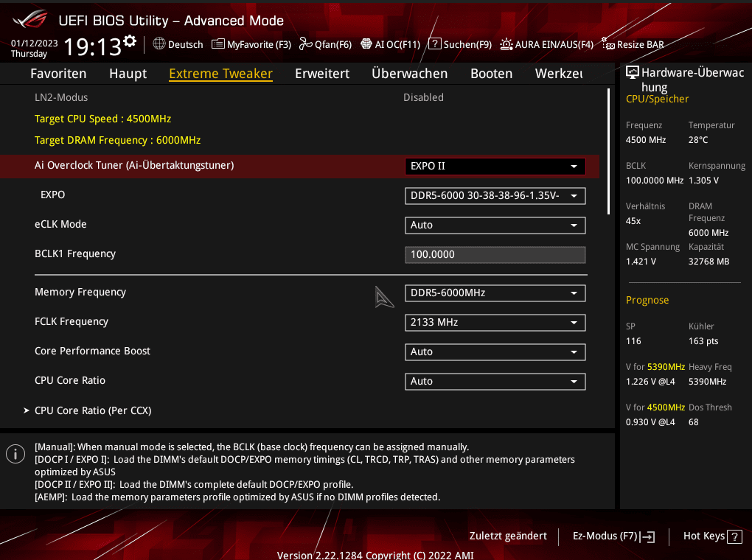
Task: Select the Memory Frequency label
Action: click(x=80, y=293)
